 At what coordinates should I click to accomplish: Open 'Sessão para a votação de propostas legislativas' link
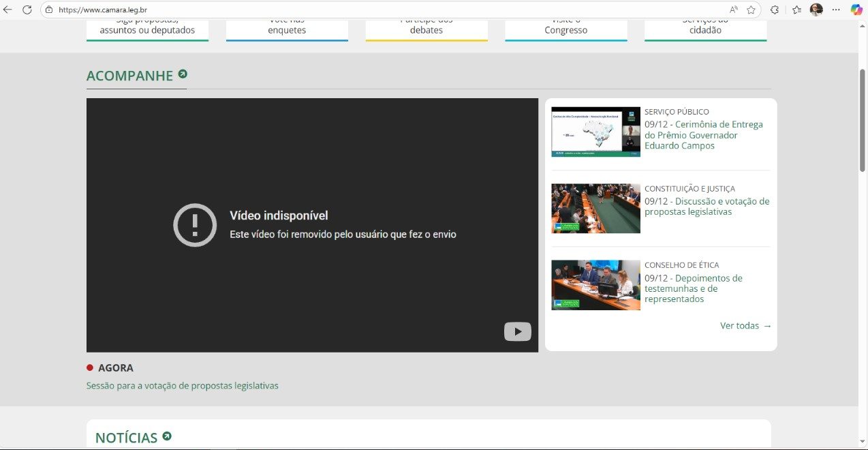[182, 386]
